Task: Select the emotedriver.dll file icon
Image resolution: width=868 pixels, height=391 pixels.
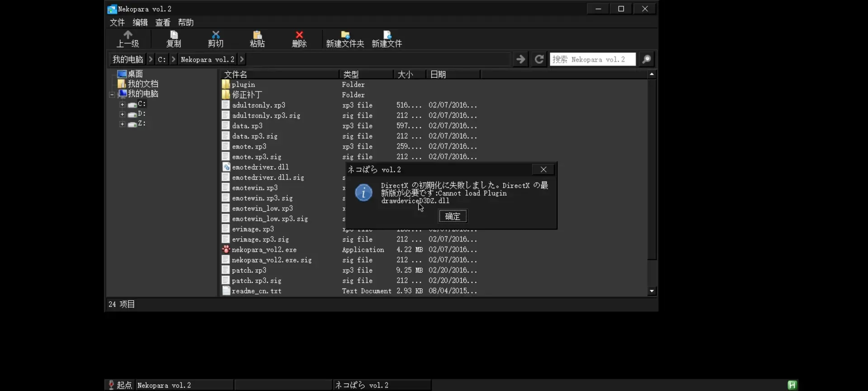Action: coord(226,167)
